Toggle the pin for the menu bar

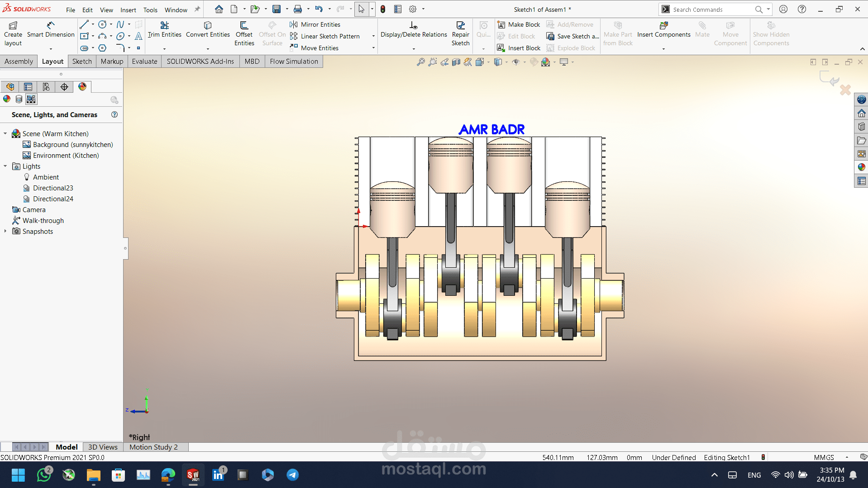click(x=197, y=9)
